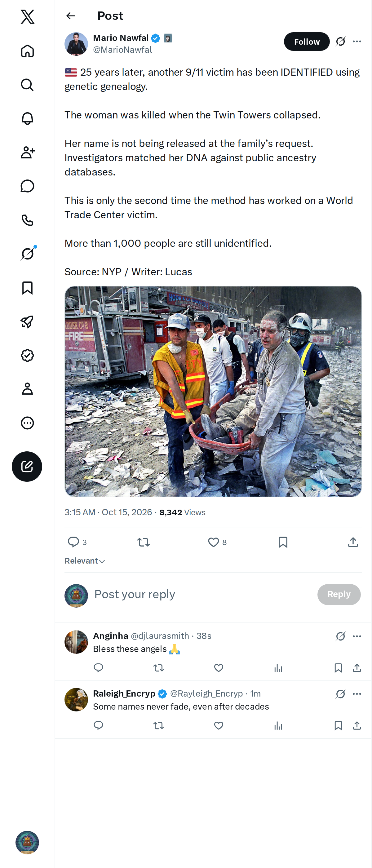This screenshot has width=372, height=868.
Task: Open more options on Mario Nawfal's post
Action: pos(357,42)
